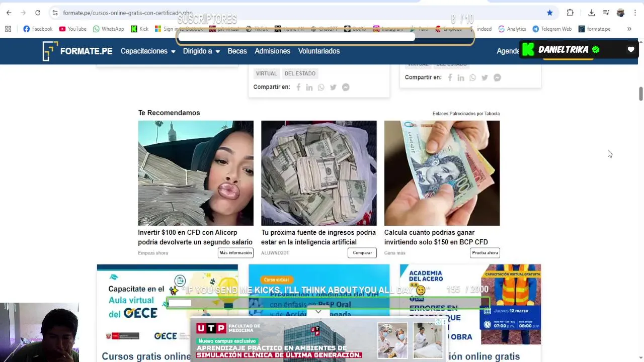Open the Voluntariados menu item

pos(319,51)
